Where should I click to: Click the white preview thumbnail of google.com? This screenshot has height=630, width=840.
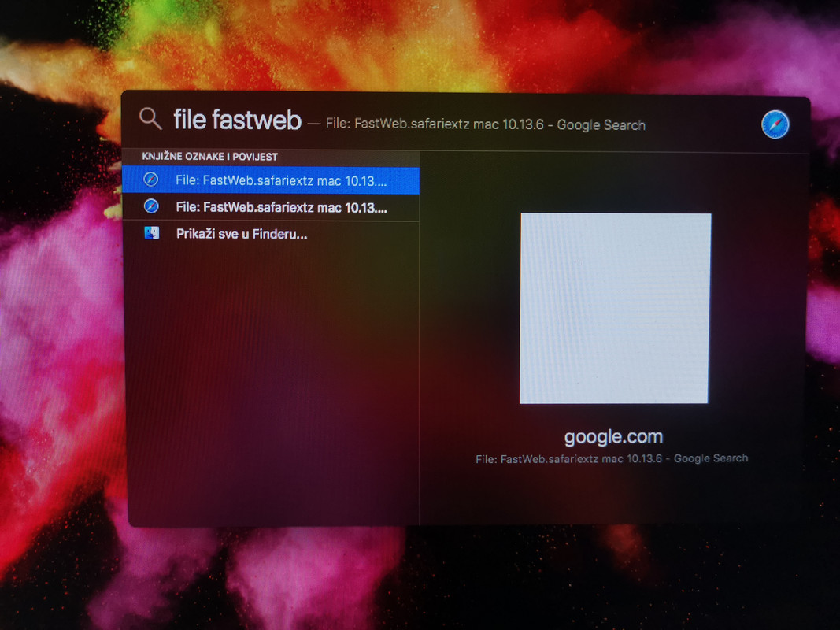pyautogui.click(x=616, y=308)
